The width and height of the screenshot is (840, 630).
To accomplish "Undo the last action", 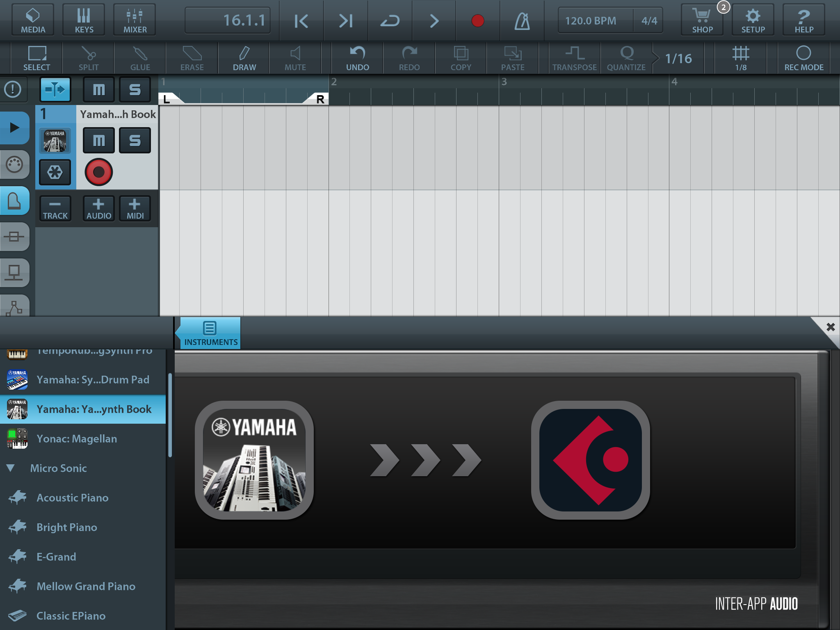I will click(x=358, y=58).
